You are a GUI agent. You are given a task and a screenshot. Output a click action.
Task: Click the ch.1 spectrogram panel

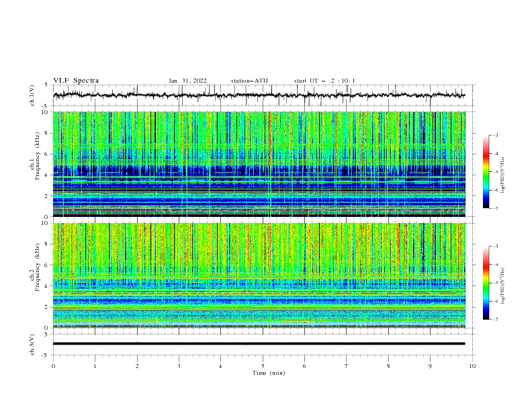[x=259, y=164]
